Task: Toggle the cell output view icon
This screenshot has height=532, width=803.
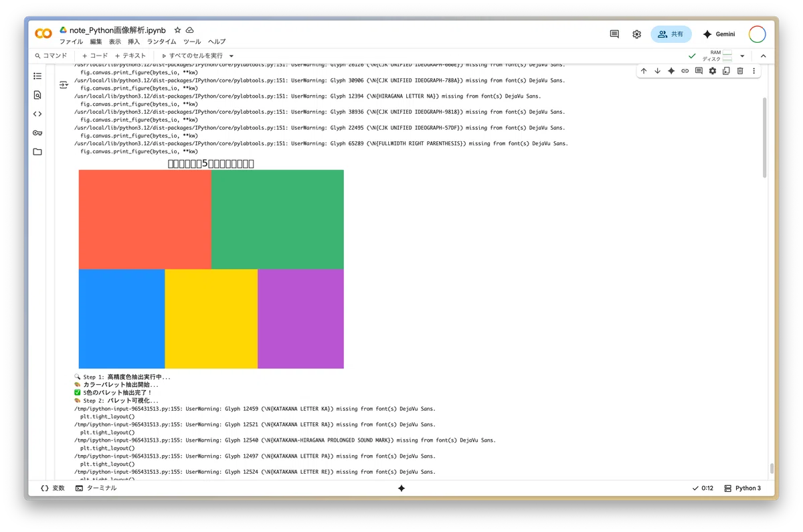Action: (x=64, y=85)
